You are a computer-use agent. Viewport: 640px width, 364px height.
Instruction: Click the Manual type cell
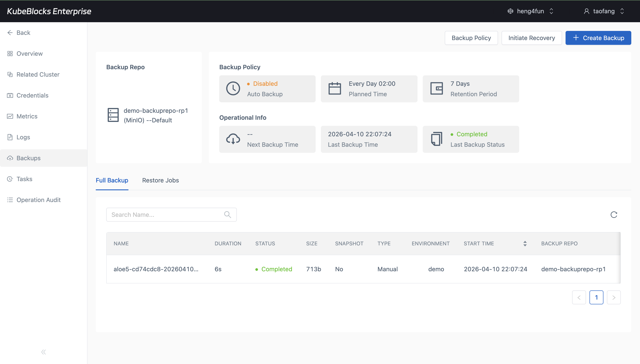pyautogui.click(x=387, y=269)
